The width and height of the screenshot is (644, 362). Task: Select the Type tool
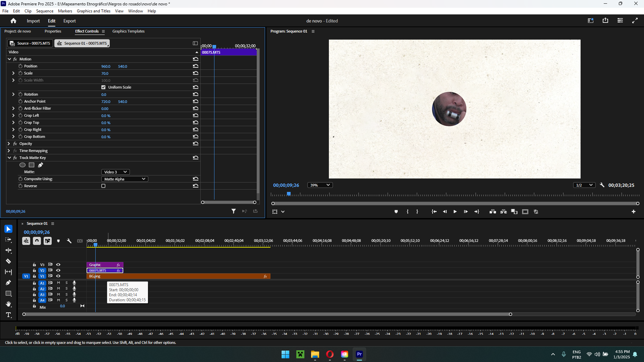coord(8,315)
